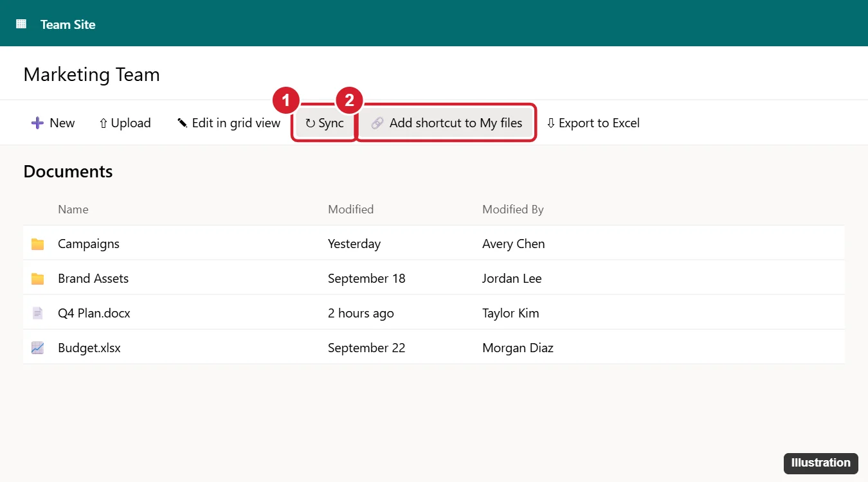The height and width of the screenshot is (482, 868).
Task: Click Taylor Kim in Modified By
Action: pyautogui.click(x=511, y=314)
